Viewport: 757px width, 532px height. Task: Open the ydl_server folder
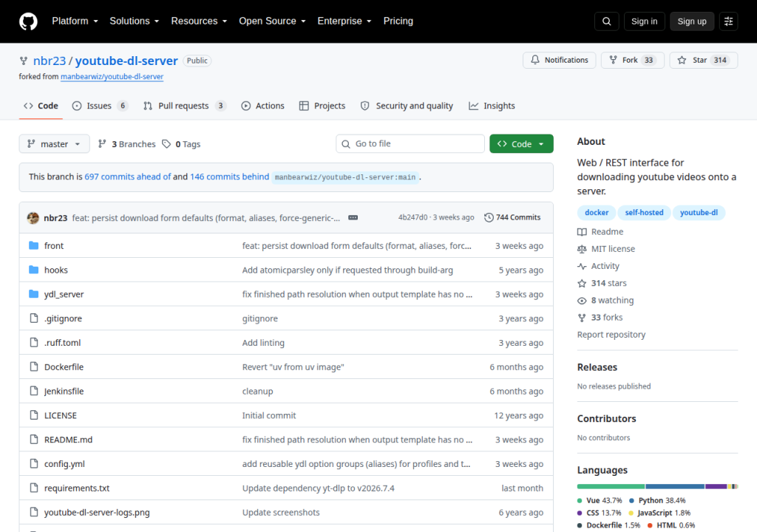[64, 294]
